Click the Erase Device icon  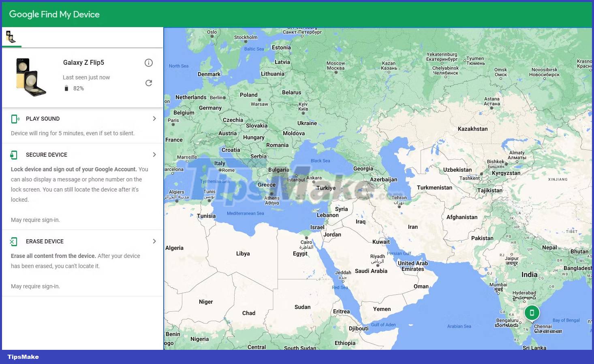(14, 242)
